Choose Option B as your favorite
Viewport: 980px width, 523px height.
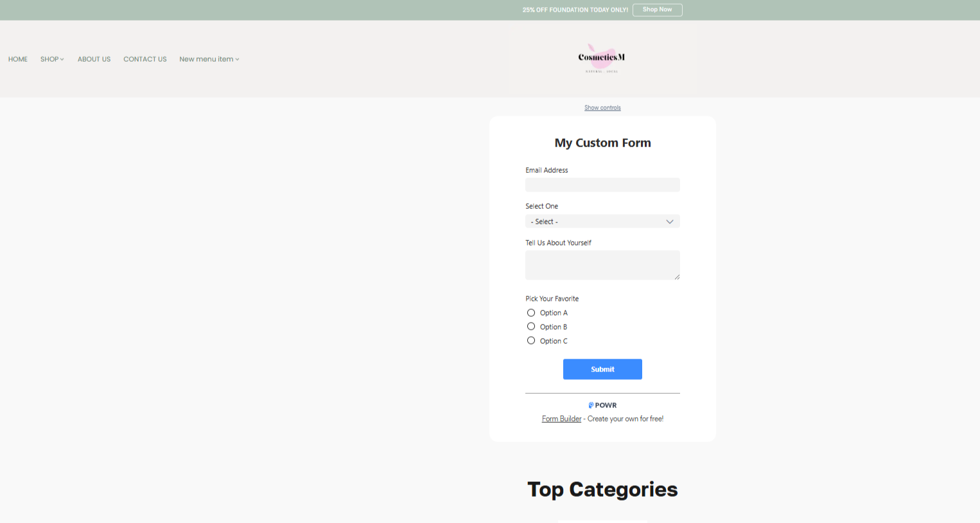pos(531,326)
